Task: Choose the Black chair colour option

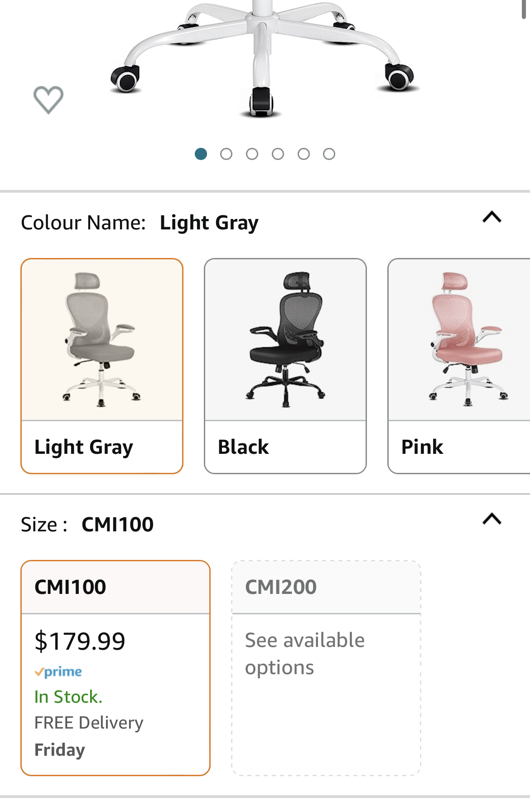Action: [285, 366]
